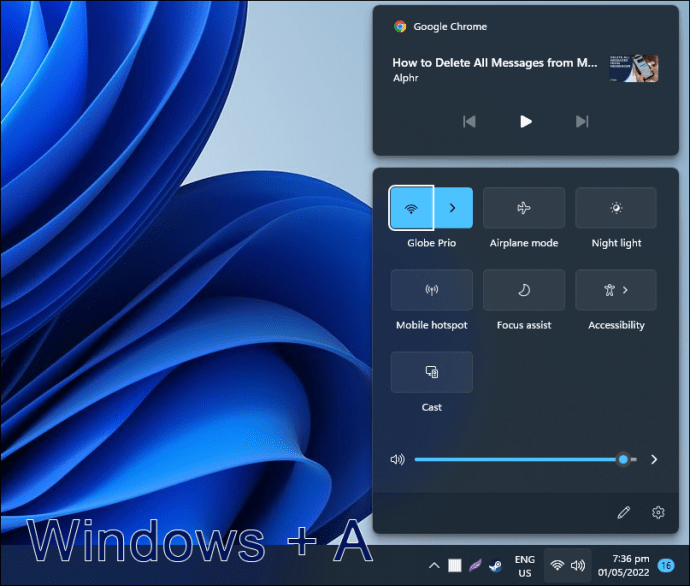Skip to the next media track
Image resolution: width=690 pixels, height=586 pixels.
(x=582, y=121)
